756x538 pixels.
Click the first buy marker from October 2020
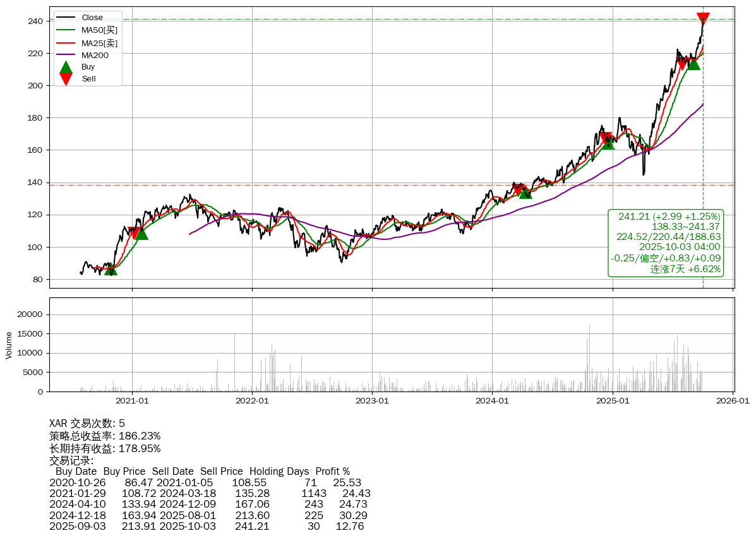(x=111, y=269)
